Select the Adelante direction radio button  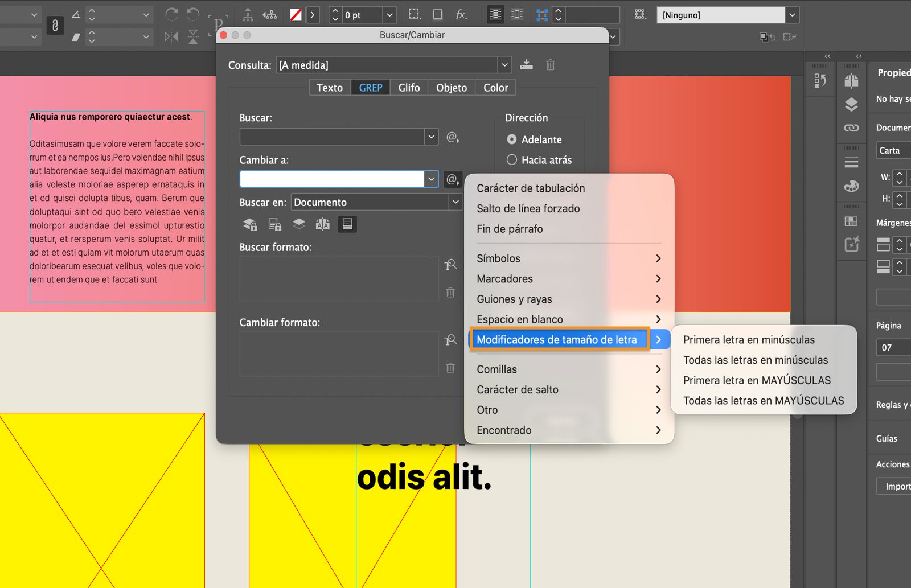[x=511, y=139]
